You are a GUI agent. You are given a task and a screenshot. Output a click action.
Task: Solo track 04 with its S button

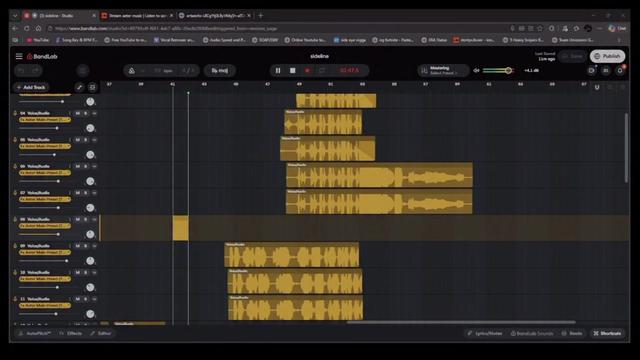(x=86, y=113)
